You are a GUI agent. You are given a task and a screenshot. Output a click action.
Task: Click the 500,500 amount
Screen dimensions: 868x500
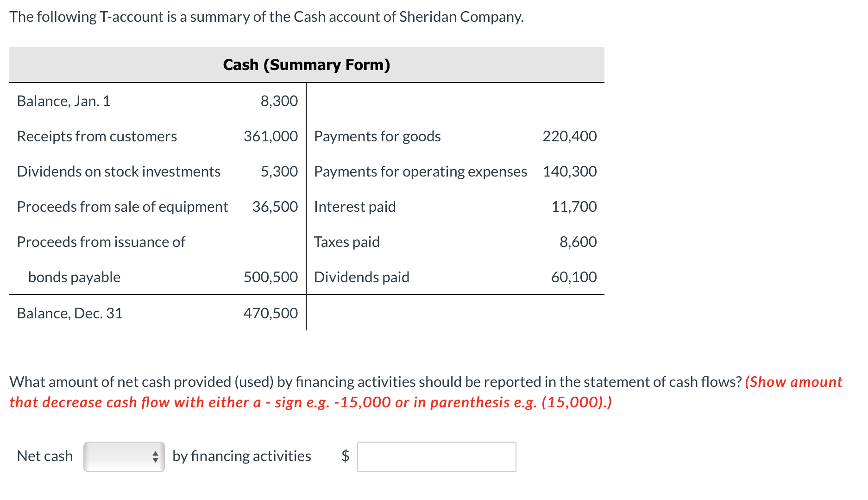point(270,277)
